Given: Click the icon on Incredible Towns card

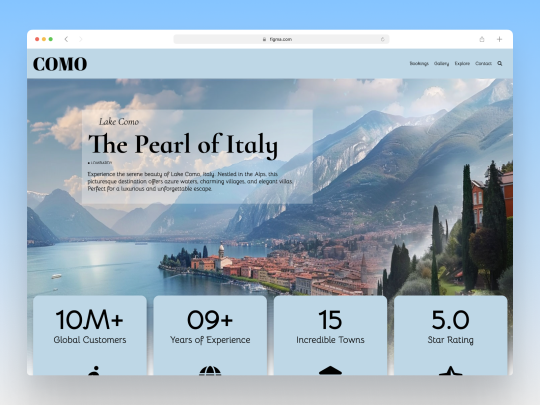Looking at the screenshot, I should click(330, 371).
